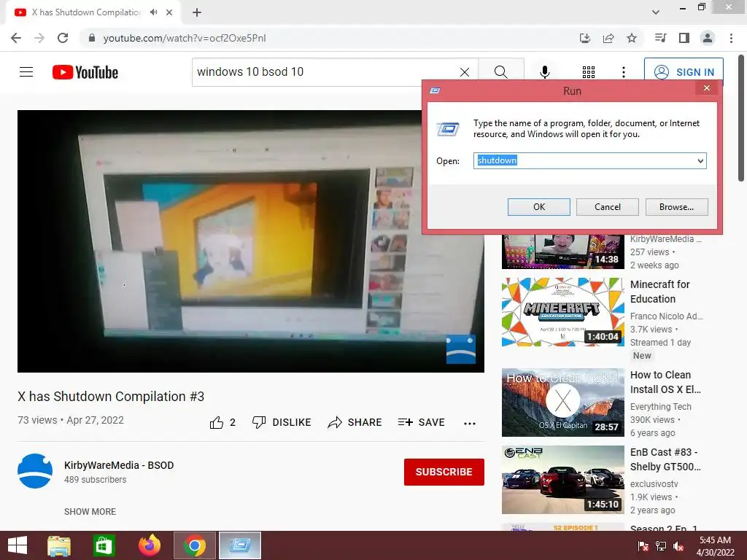Viewport: 747px width, 560px height.
Task: Toggle Chrome side panel icon
Action: [684, 38]
